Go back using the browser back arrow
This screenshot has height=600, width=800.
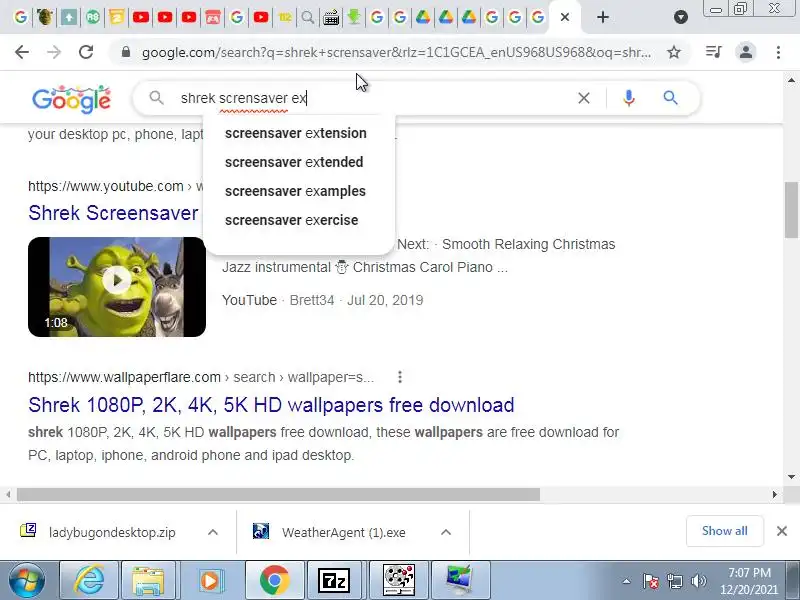click(x=22, y=52)
